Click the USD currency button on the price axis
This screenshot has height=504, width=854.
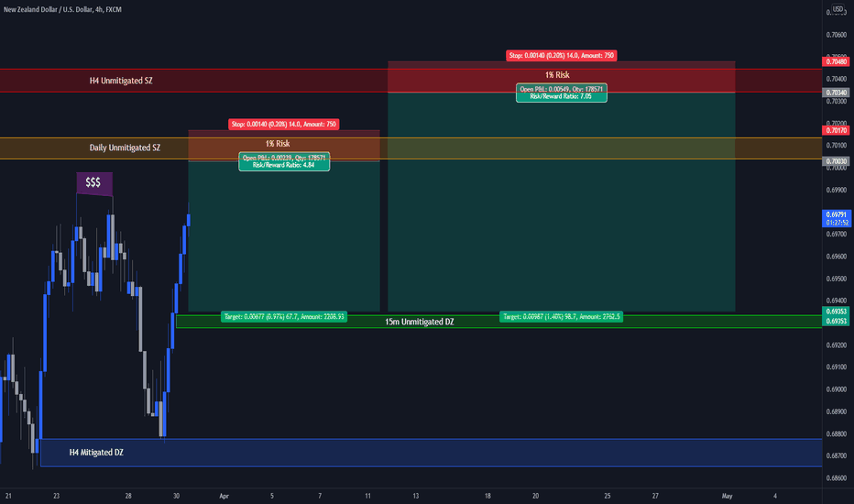pos(838,9)
